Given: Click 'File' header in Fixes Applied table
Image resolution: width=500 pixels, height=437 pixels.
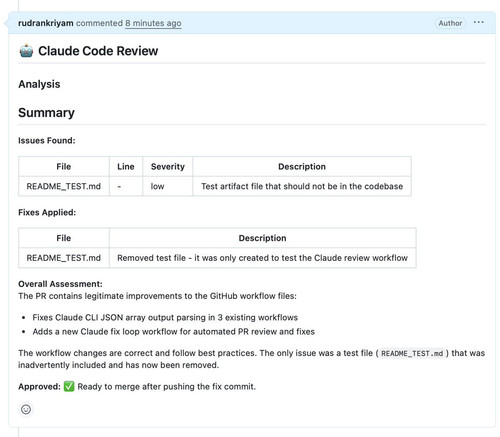Looking at the screenshot, I should pos(64,238).
